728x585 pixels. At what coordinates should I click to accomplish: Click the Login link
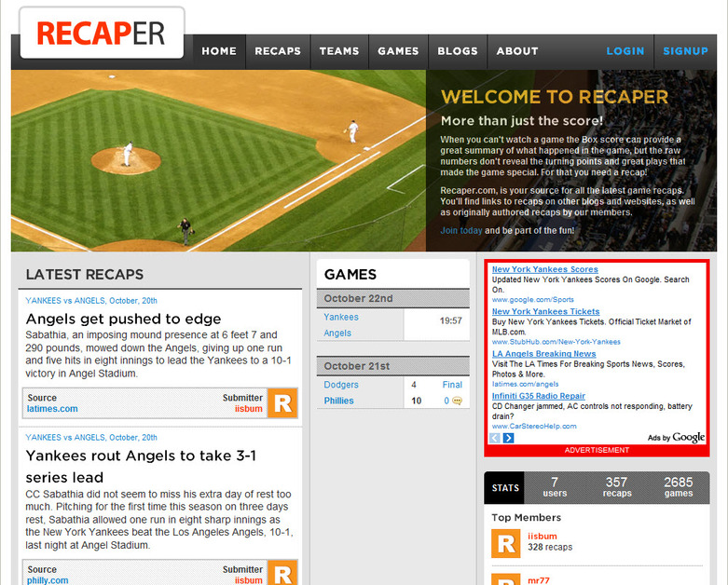[625, 51]
